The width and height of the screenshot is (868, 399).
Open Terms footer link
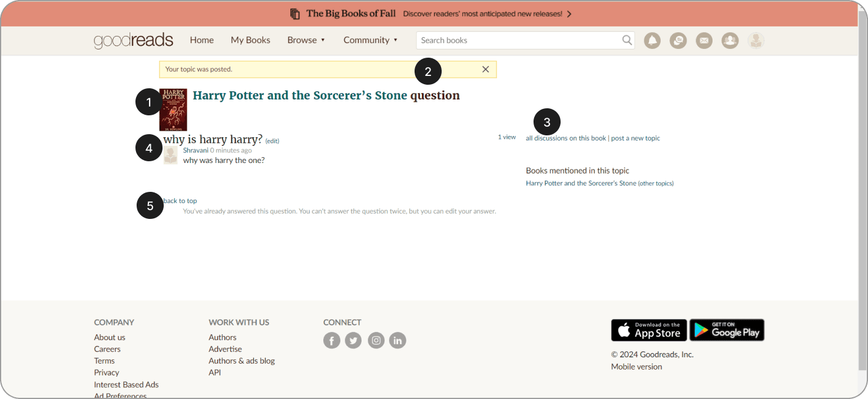point(104,361)
